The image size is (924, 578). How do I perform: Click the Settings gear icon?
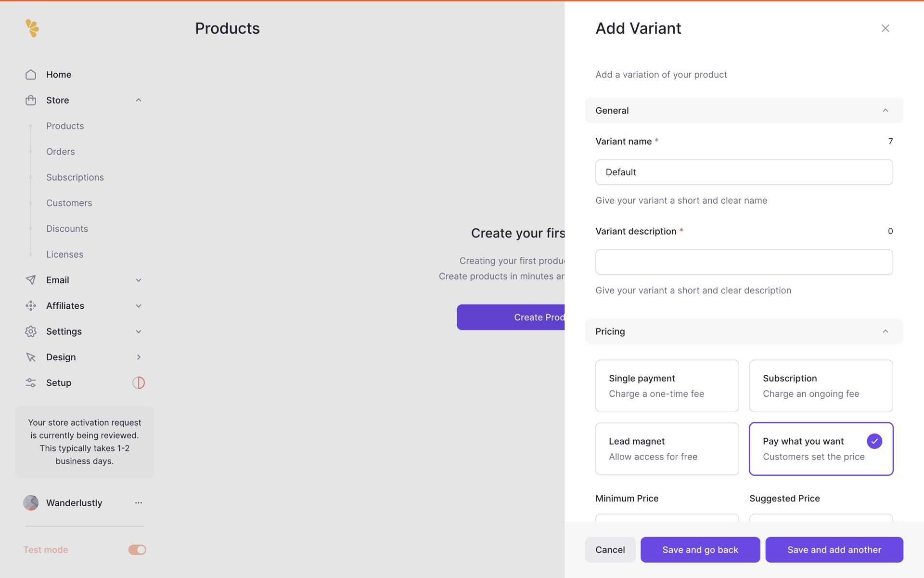[31, 331]
